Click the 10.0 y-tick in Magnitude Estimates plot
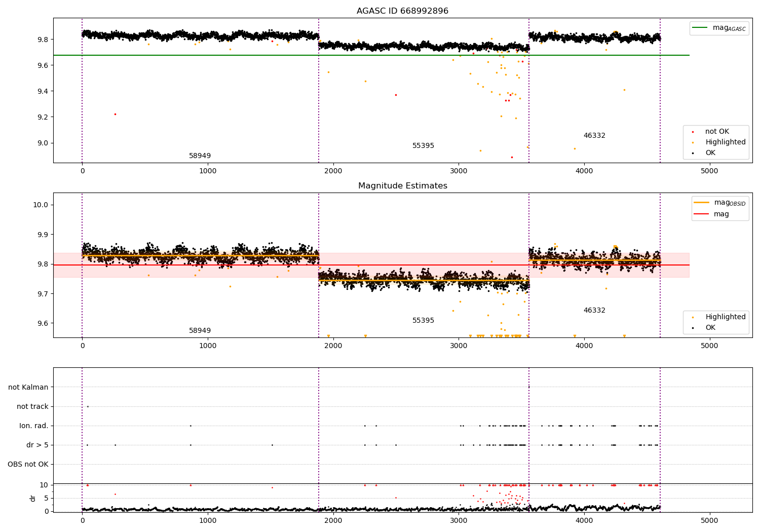Image resolution: width=760 pixels, height=532 pixels. point(41,205)
